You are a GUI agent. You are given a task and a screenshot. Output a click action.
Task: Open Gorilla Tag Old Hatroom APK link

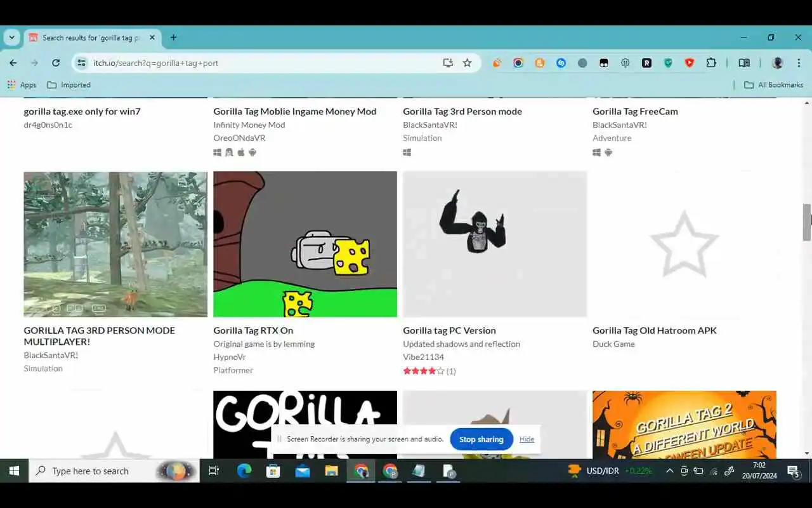point(655,330)
